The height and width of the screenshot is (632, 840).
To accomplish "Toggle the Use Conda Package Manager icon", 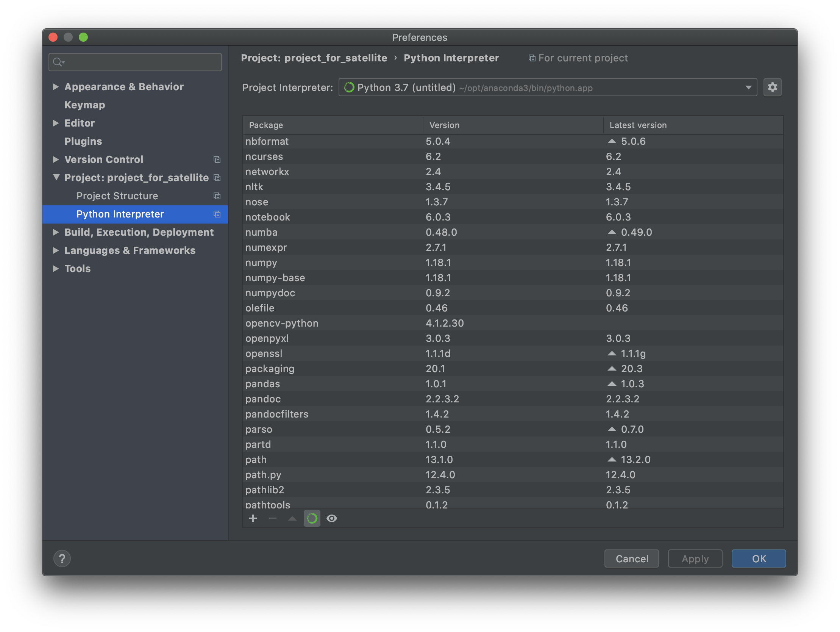I will coord(312,518).
